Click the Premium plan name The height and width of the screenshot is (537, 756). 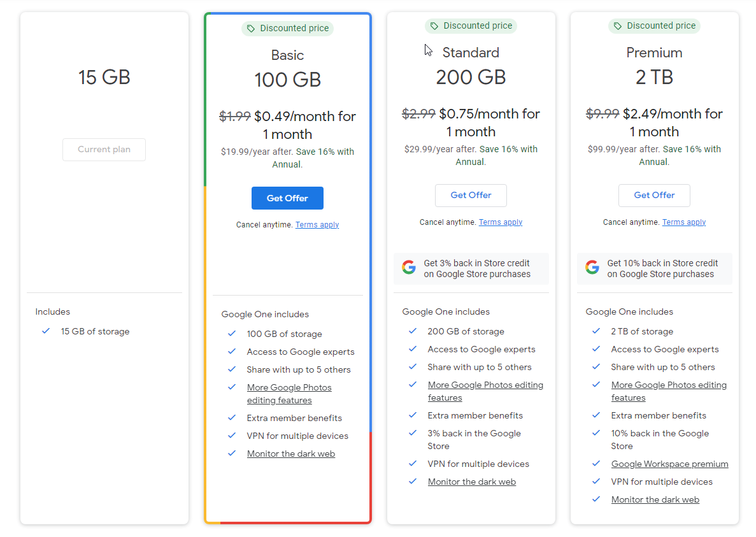[x=654, y=52]
